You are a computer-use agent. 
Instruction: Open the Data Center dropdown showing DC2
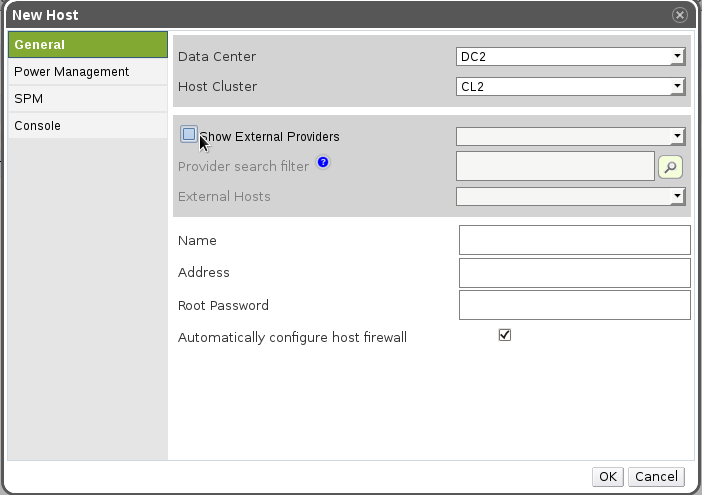point(570,57)
